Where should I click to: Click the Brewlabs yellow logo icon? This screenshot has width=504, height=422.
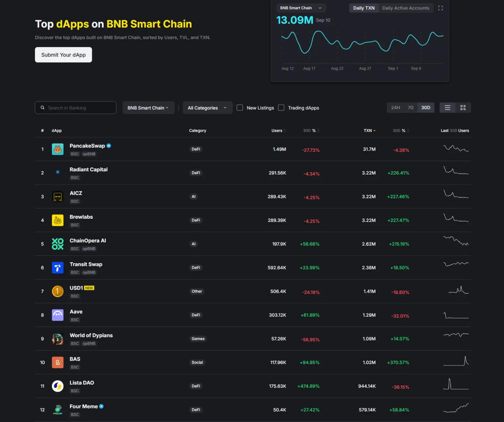coord(58,220)
